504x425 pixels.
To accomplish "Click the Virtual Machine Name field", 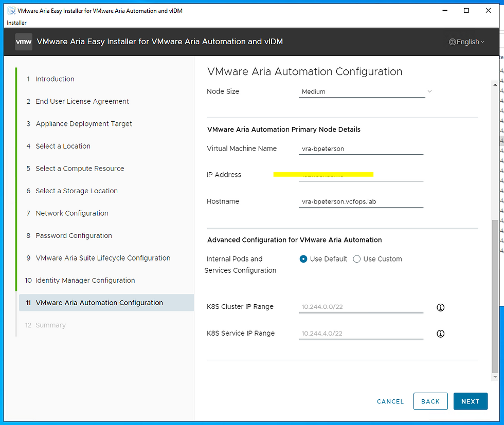I will 361,149.
